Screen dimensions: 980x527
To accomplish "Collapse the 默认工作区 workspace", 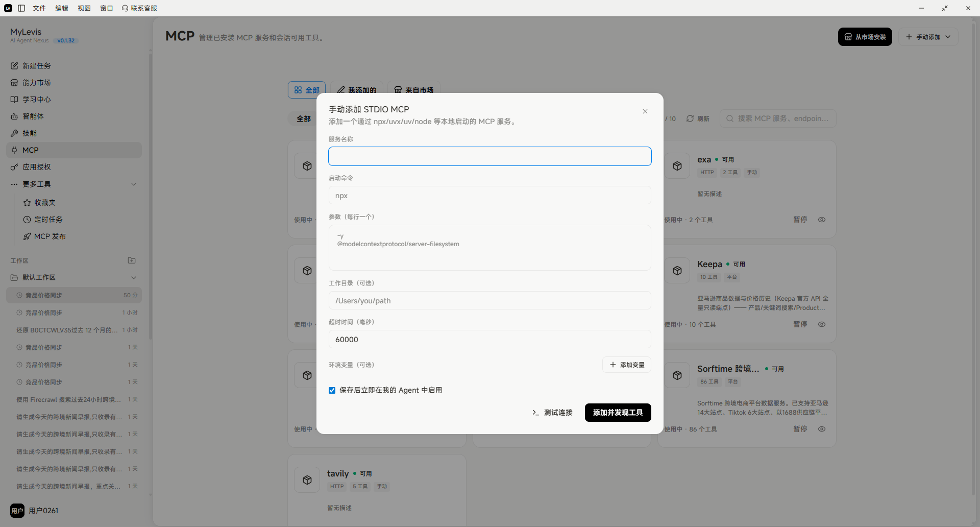I will (134, 278).
